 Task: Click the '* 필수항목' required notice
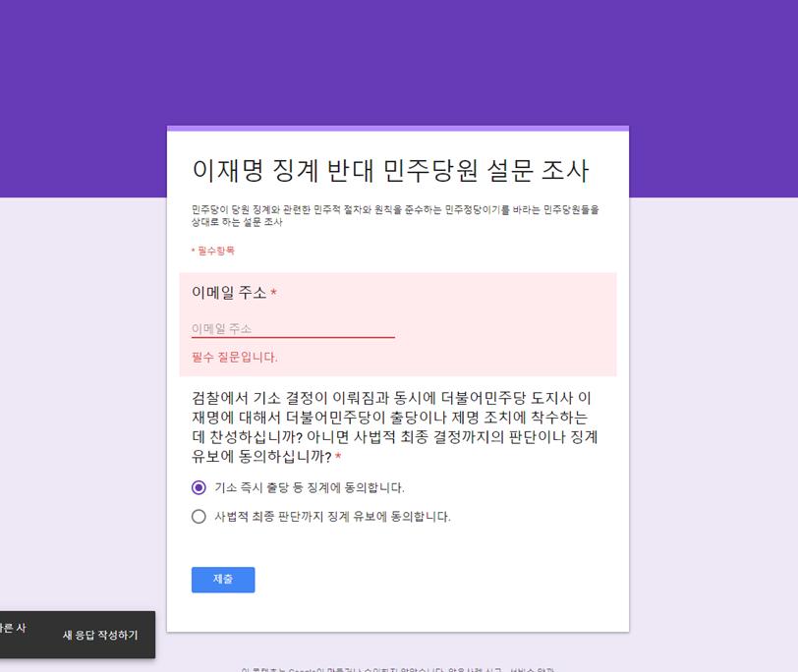tap(212, 251)
